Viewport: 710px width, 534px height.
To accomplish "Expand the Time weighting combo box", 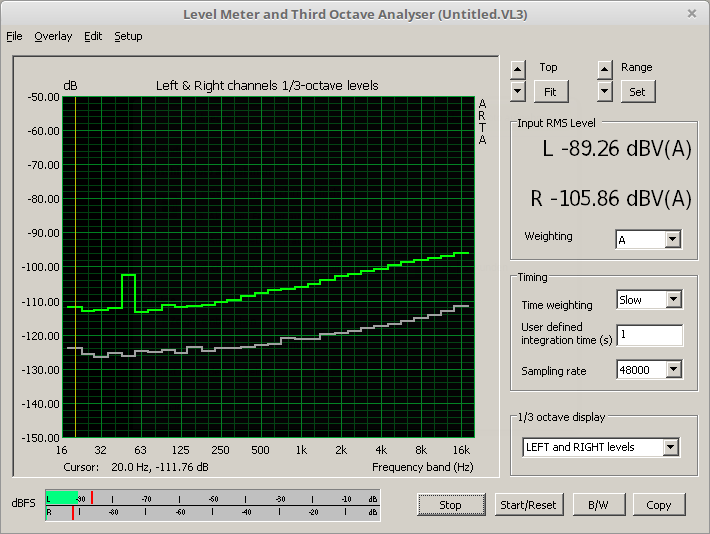I will [673, 300].
